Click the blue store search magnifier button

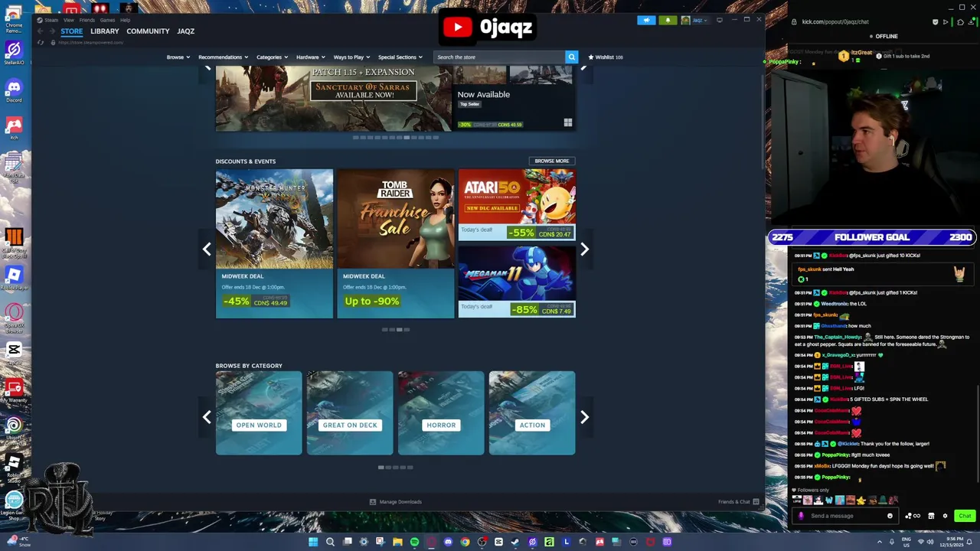coord(571,57)
